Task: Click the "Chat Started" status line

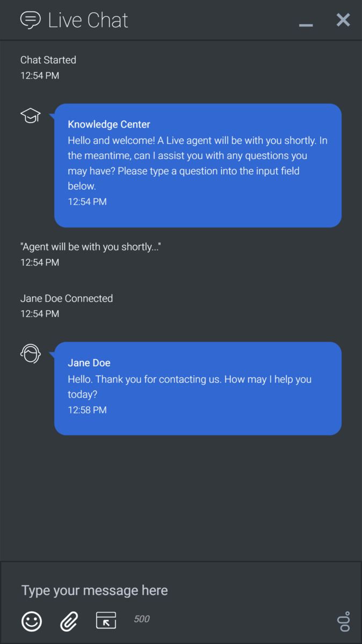Action: point(48,60)
